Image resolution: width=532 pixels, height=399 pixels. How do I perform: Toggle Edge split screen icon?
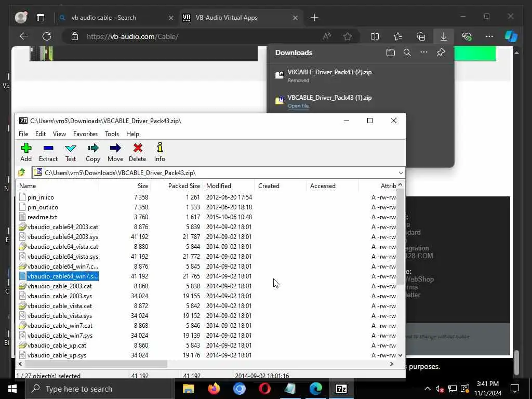tap(375, 36)
